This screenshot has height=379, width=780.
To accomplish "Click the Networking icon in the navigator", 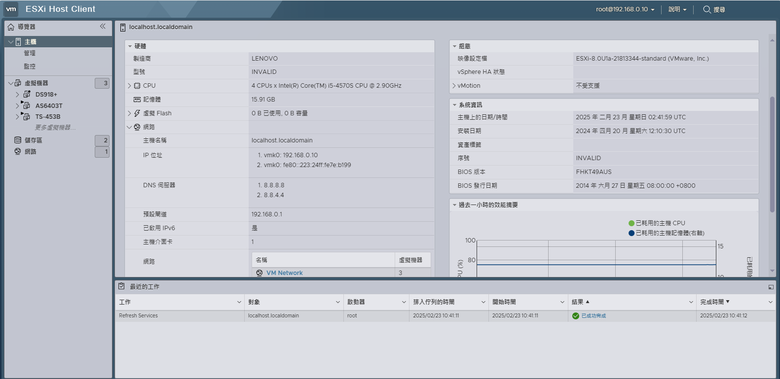I will pyautogui.click(x=17, y=152).
